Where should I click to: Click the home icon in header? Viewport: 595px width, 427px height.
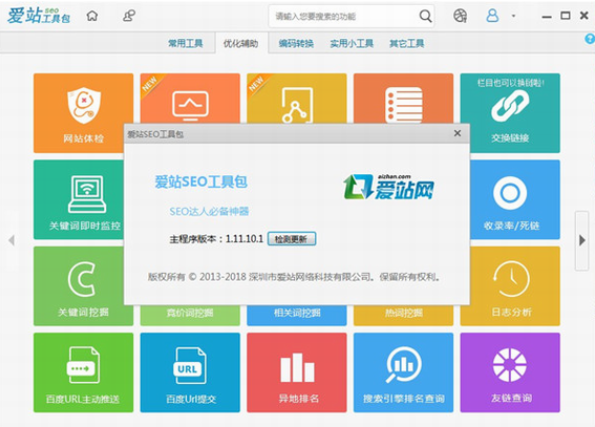(x=92, y=16)
